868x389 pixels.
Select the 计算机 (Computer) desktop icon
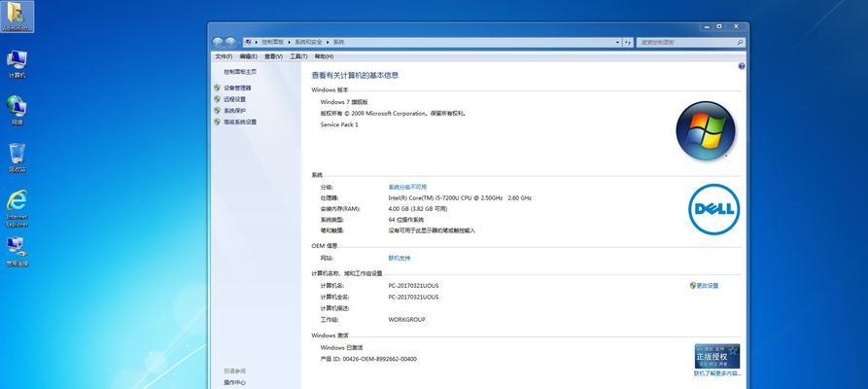(17, 63)
